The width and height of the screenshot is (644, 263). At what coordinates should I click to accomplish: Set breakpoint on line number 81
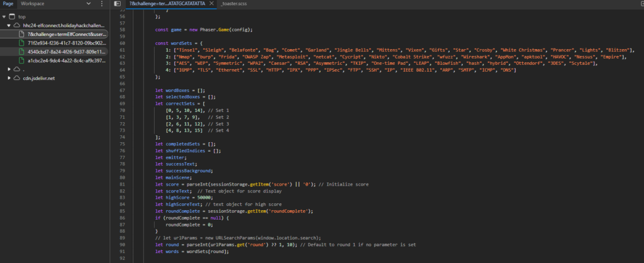(x=121, y=184)
